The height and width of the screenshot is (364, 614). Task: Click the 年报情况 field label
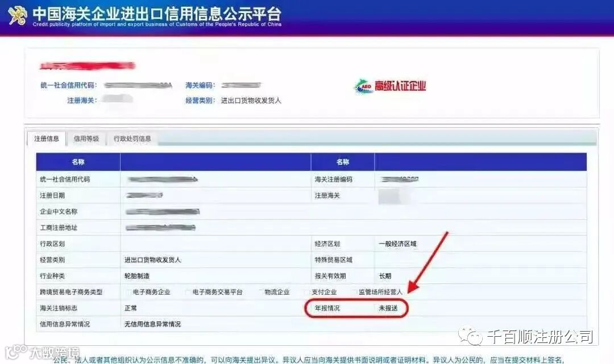click(327, 308)
